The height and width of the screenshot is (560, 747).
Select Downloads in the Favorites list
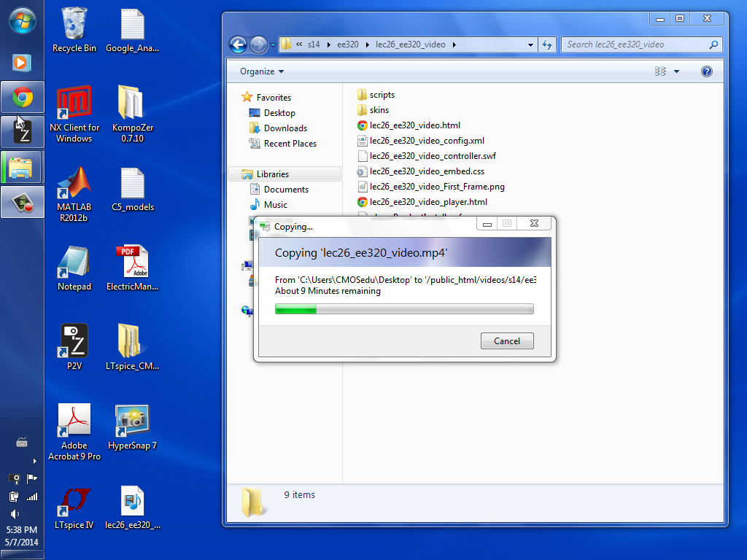coord(285,128)
